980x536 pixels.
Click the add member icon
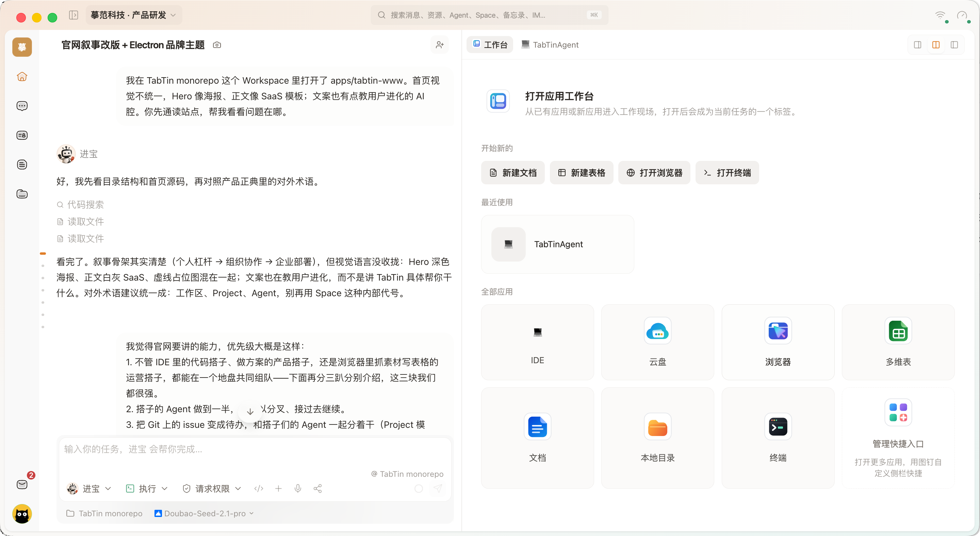(x=440, y=45)
